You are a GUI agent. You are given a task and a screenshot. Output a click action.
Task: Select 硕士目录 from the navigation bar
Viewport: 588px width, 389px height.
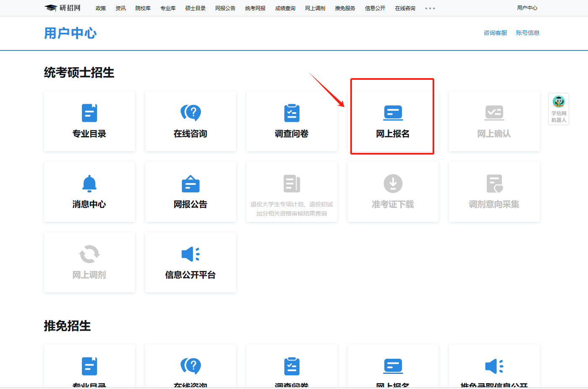point(195,8)
